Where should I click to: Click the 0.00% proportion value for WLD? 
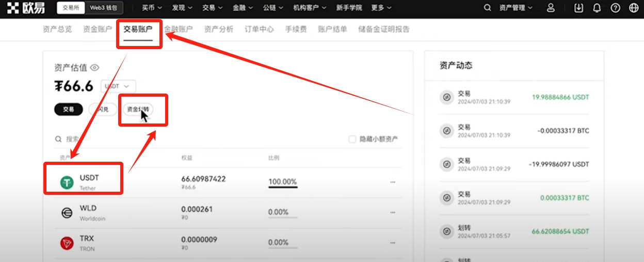pyautogui.click(x=279, y=212)
